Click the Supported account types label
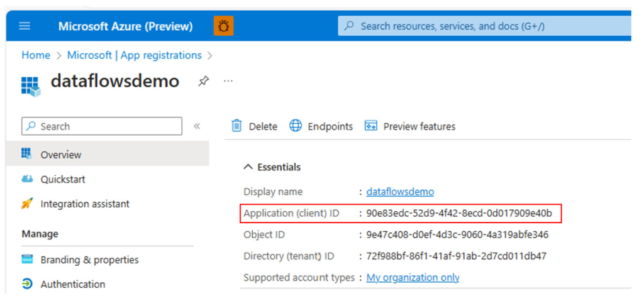 (299, 278)
